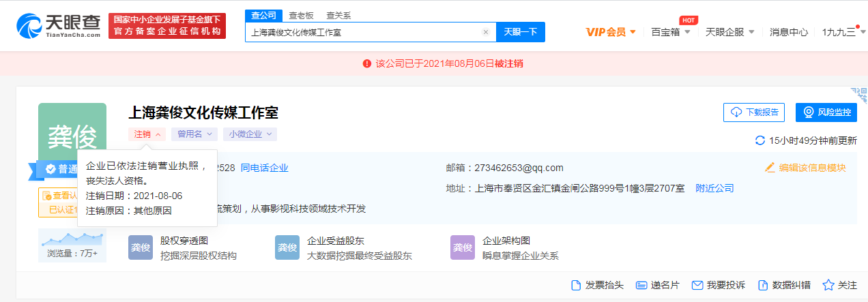Clear the search box with the X icon
The height and width of the screenshot is (302, 868).
[486, 32]
